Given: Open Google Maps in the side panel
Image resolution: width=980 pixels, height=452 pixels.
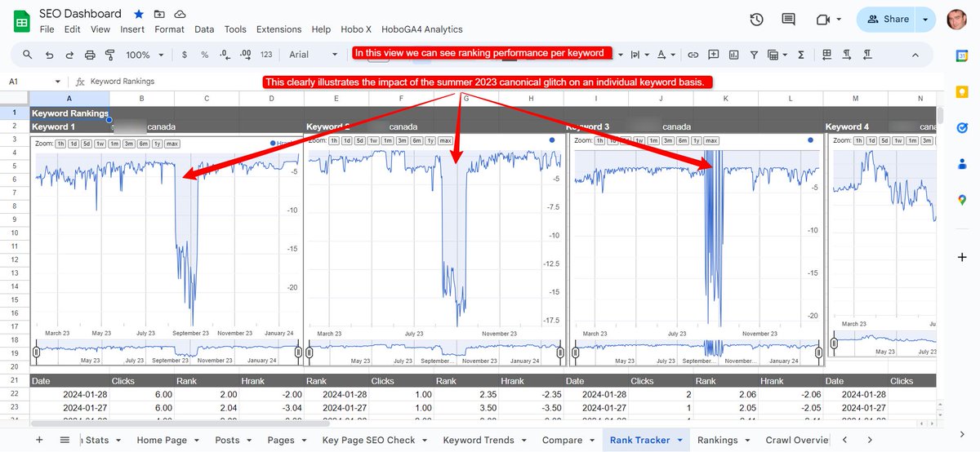Looking at the screenshot, I should coord(961,200).
